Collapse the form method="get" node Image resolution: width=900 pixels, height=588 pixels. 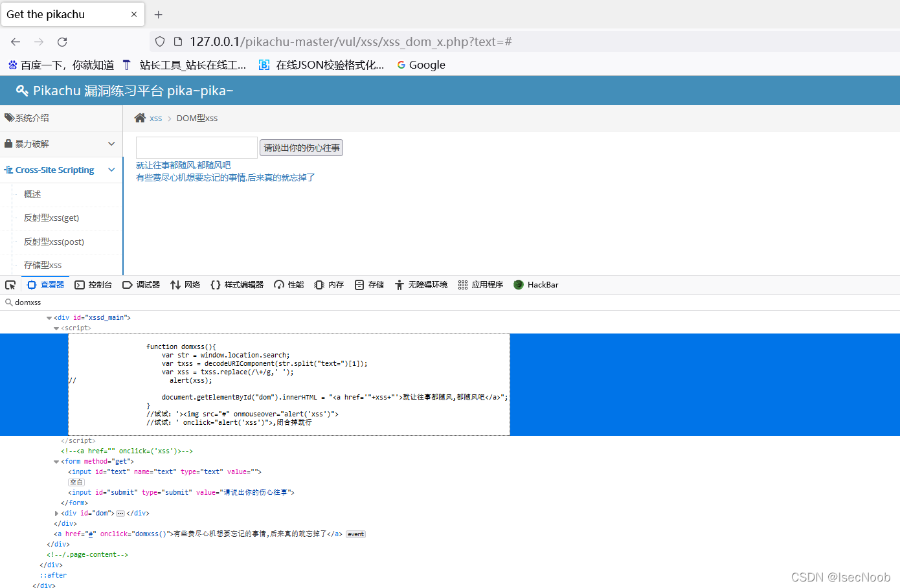(x=56, y=462)
